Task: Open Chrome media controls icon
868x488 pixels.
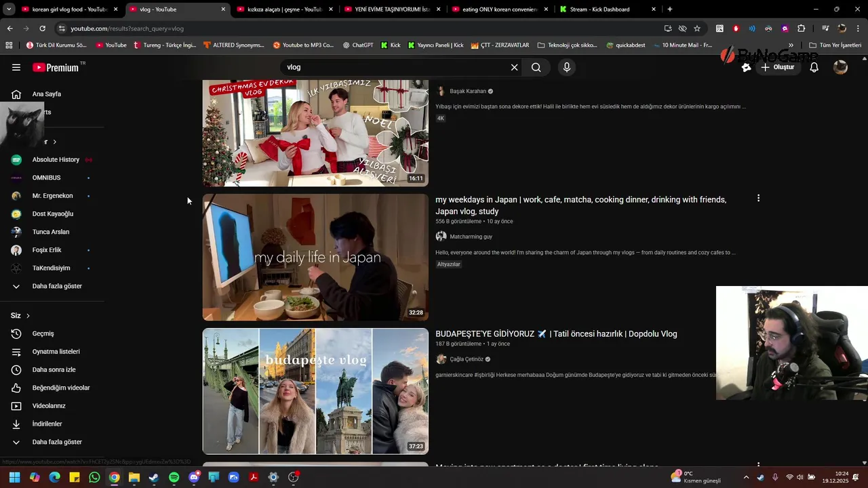Action: click(x=825, y=28)
